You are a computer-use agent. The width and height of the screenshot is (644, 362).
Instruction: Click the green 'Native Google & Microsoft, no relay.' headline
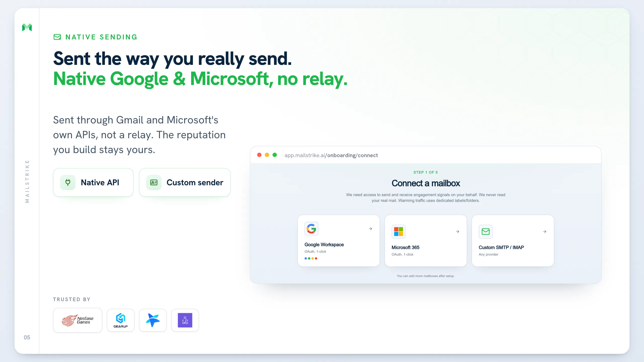click(x=200, y=79)
